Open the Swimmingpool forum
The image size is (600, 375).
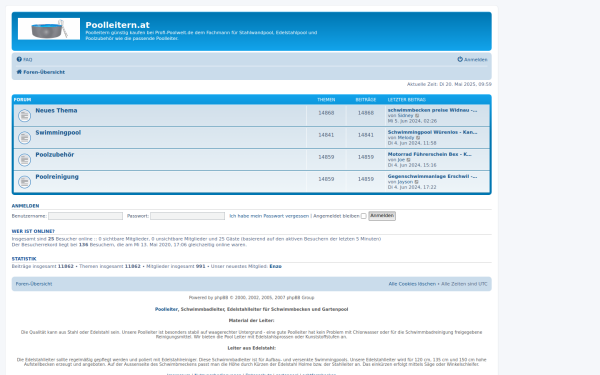tap(58, 132)
